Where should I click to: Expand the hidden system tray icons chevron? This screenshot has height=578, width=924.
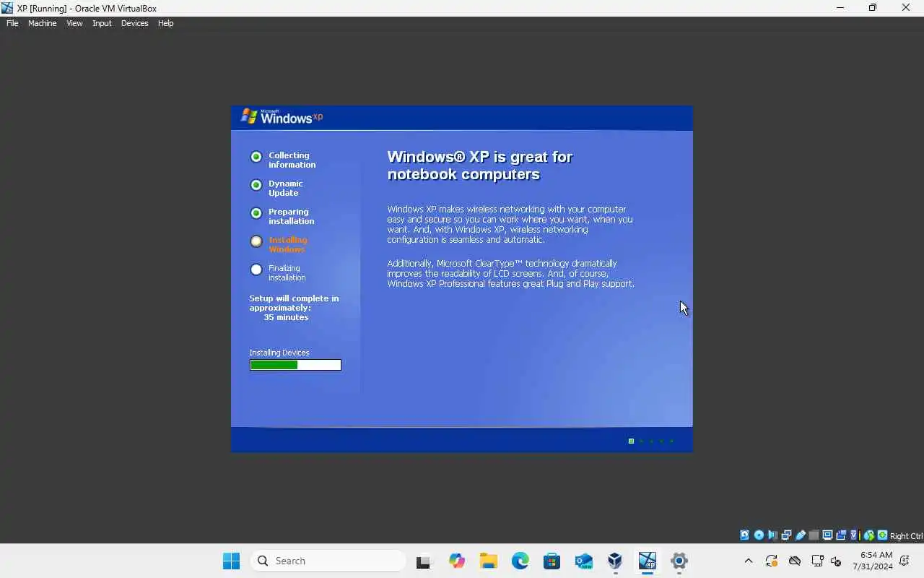[x=749, y=561]
